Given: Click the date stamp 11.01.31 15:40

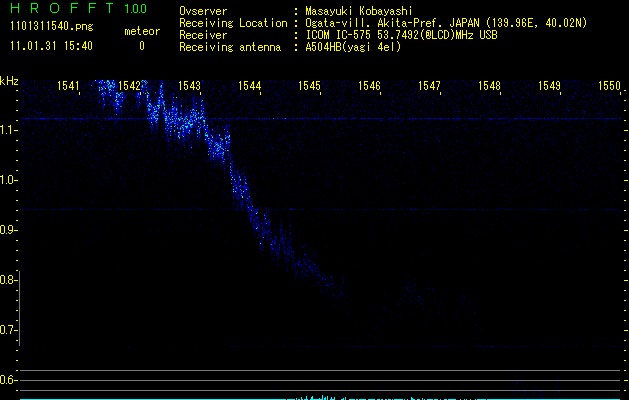Looking at the screenshot, I should click(x=51, y=46).
